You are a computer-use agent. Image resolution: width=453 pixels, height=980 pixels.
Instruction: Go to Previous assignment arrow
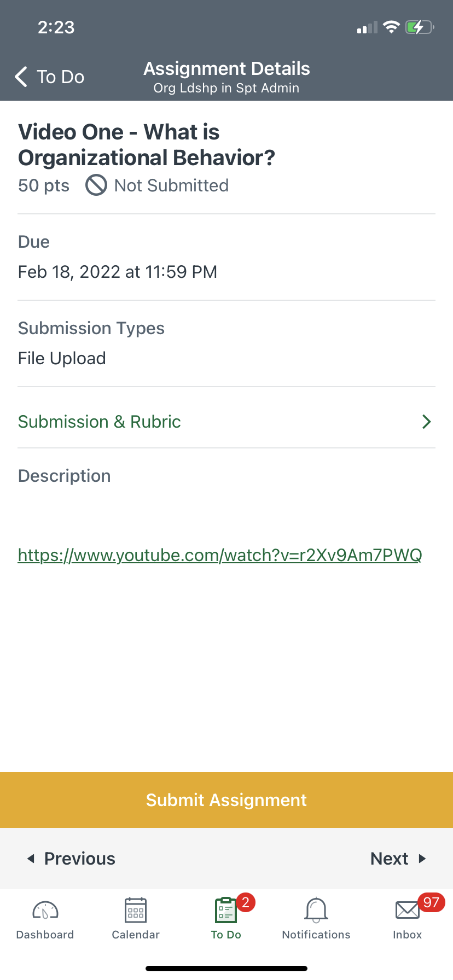point(31,859)
